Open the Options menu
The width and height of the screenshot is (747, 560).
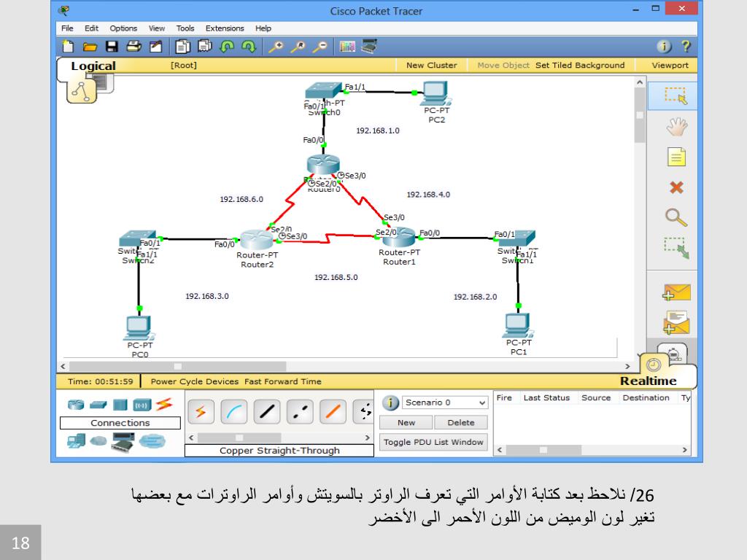123,28
